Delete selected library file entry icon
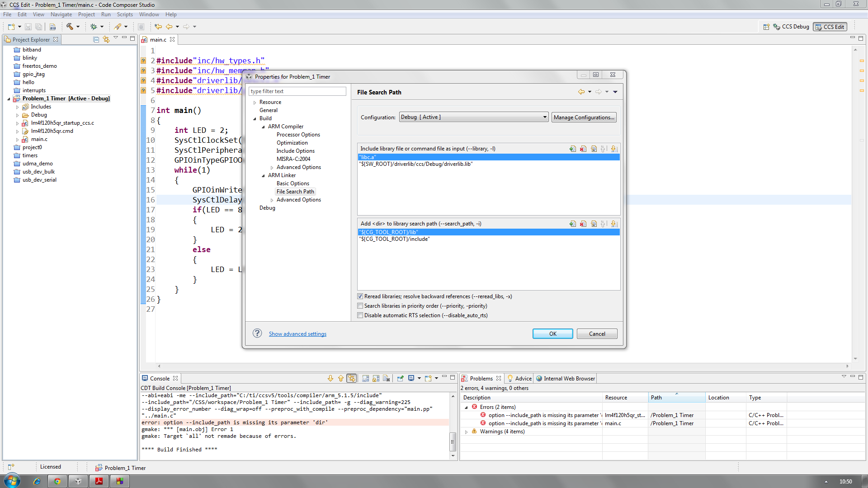 coord(583,149)
